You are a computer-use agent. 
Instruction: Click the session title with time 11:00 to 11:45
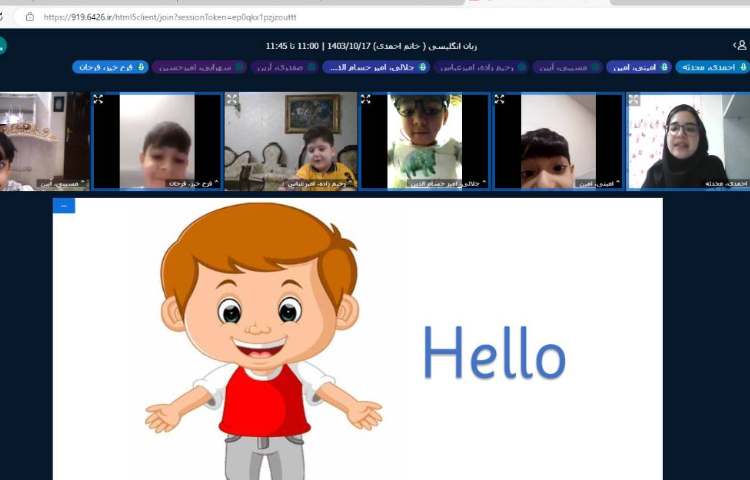click(x=371, y=46)
